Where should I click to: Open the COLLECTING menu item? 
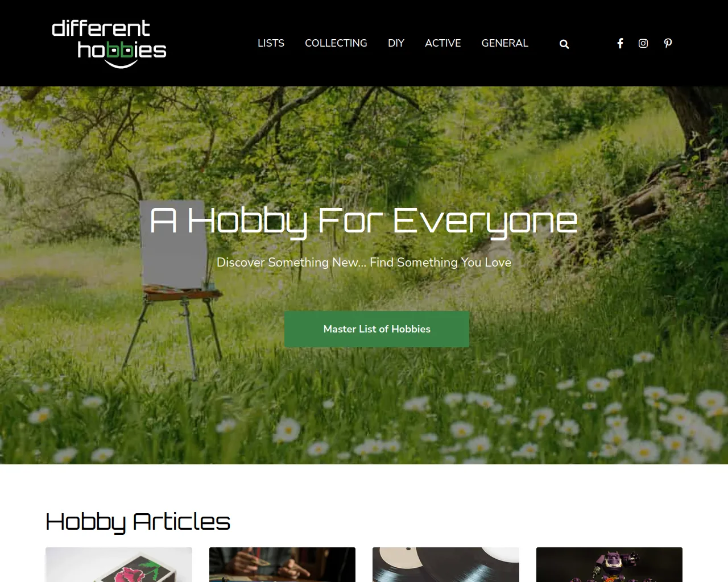(x=336, y=43)
